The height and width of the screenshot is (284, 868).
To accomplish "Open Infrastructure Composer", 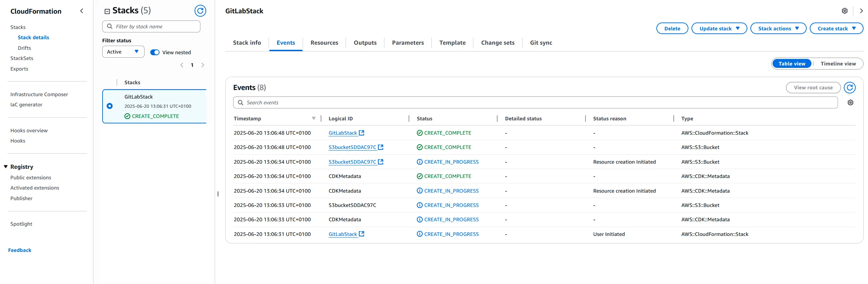I will point(39,94).
